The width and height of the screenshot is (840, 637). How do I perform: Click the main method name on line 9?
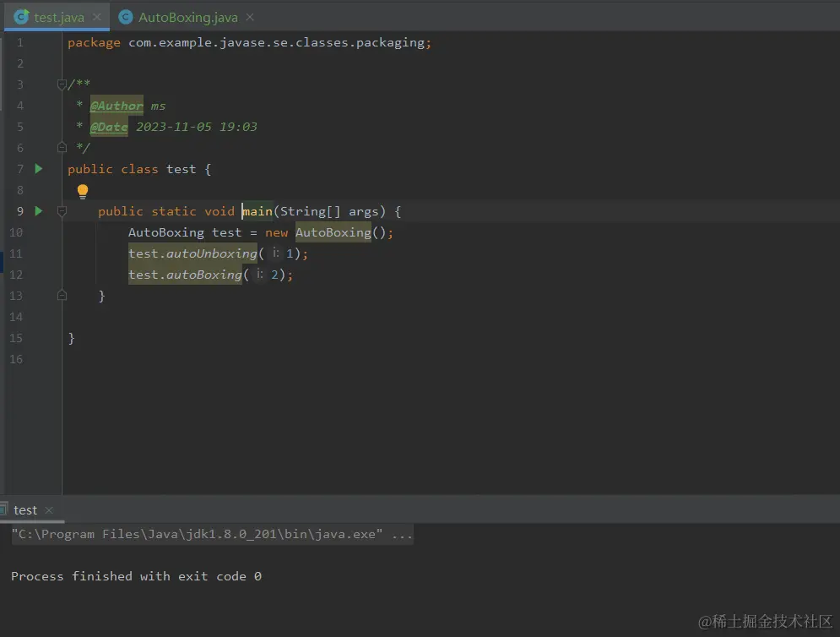tap(257, 211)
